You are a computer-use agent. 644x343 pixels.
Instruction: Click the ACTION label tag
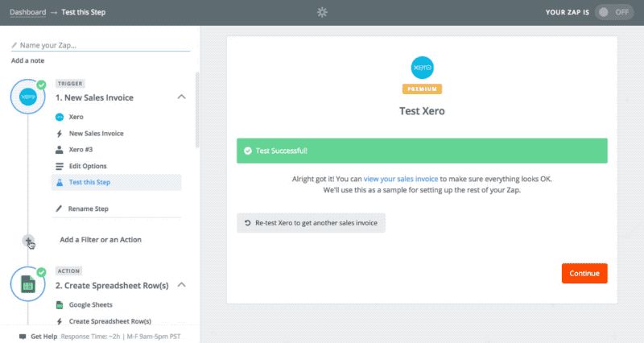click(x=68, y=271)
